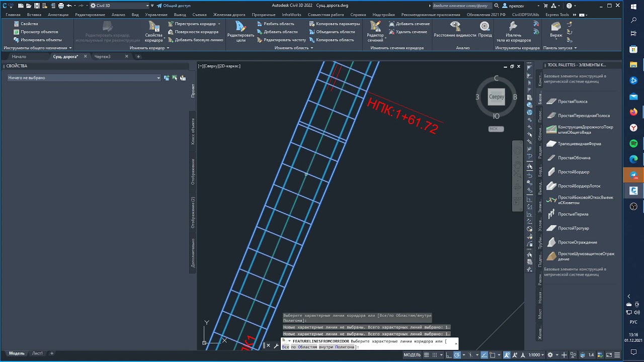Open the Express Tools ribbon tab
The image size is (644, 362).
557,15
